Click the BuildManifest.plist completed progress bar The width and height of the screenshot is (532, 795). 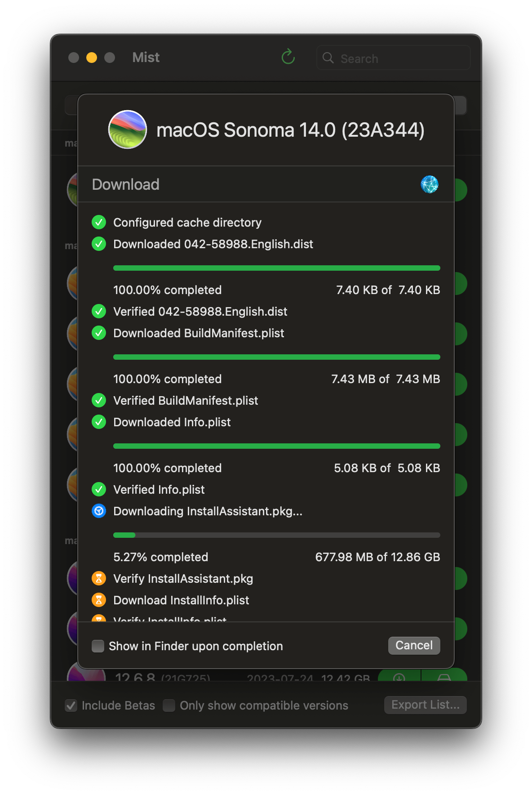click(277, 357)
